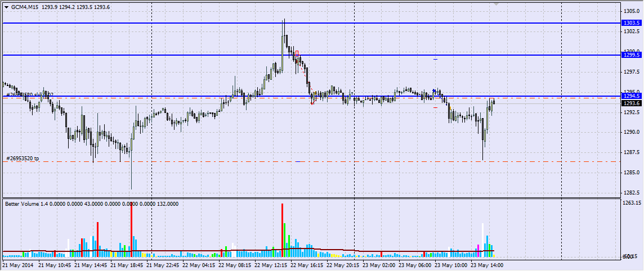Click the OHLC values 1293.9 1294.2 1293.5 1293.6

coord(76,7)
